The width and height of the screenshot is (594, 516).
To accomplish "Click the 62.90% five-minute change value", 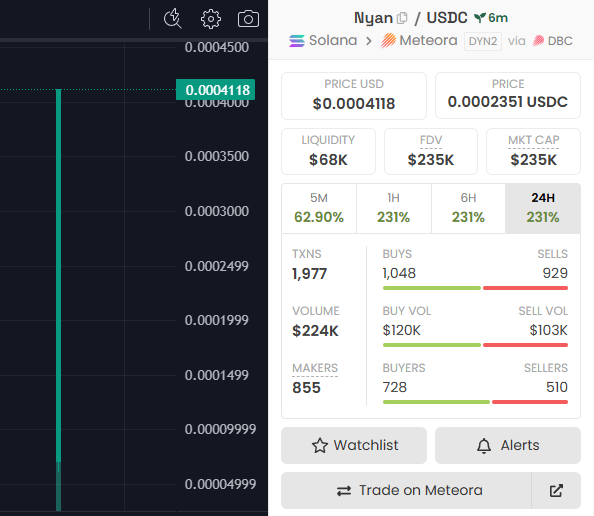I will pyautogui.click(x=319, y=217).
